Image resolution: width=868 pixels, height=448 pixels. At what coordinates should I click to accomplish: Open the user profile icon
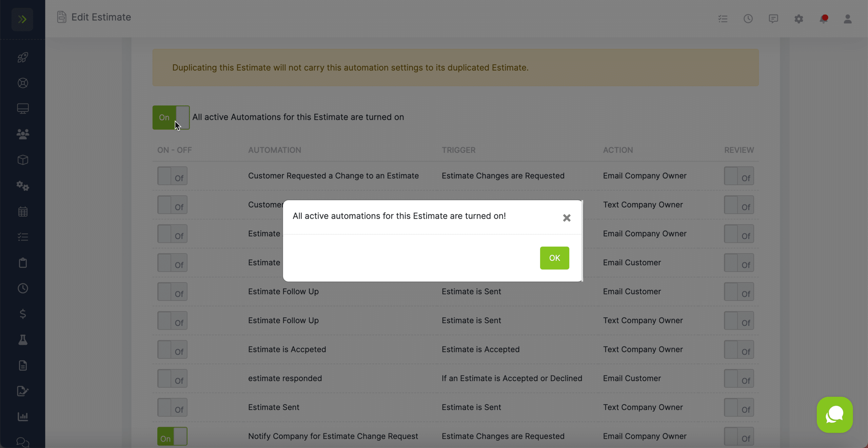(x=848, y=19)
